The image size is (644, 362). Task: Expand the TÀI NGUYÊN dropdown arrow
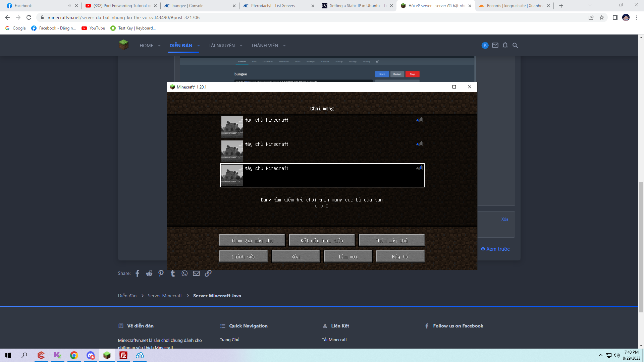(241, 46)
